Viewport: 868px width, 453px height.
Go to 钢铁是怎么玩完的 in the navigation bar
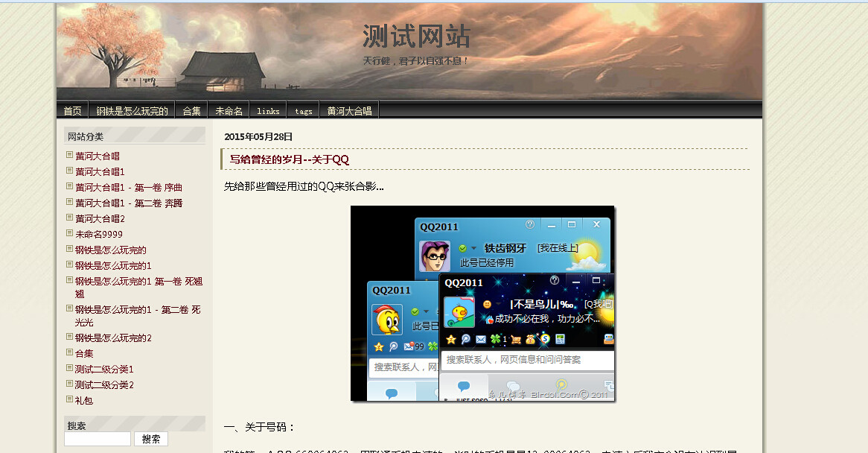(132, 111)
